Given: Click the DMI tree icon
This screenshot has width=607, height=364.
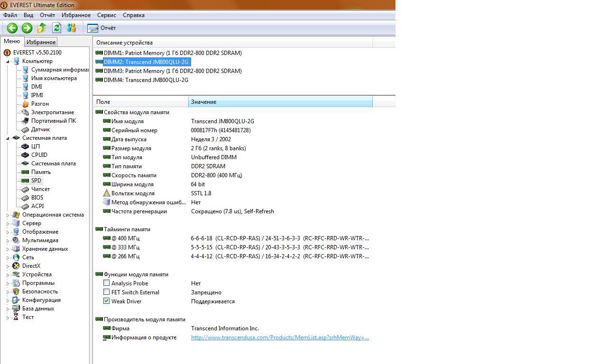Looking at the screenshot, I should 25,87.
